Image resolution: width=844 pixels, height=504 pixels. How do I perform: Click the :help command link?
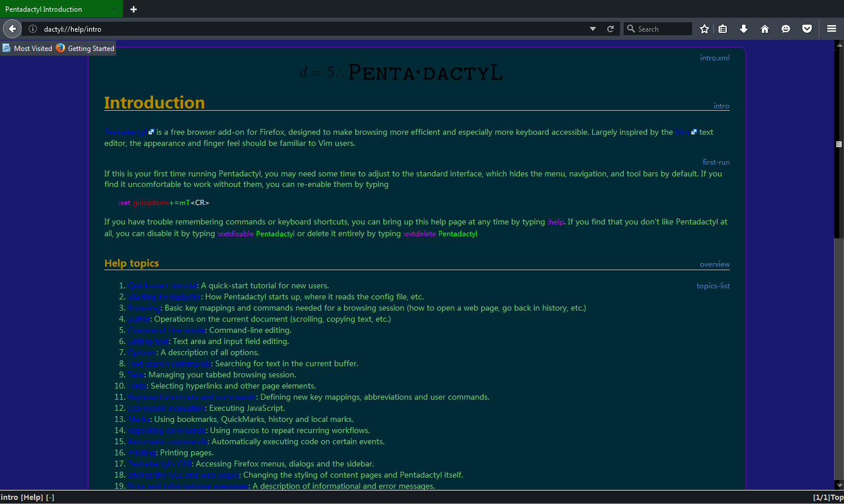click(x=555, y=222)
